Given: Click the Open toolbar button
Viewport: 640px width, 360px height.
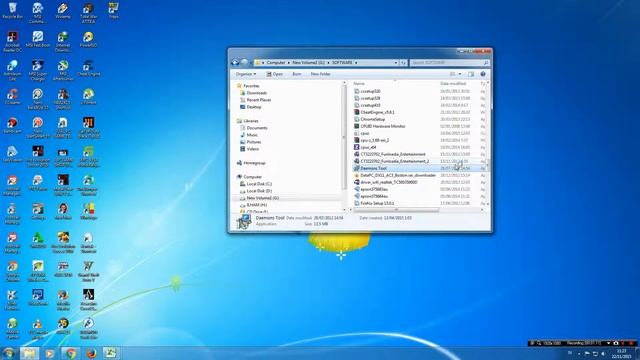Looking at the screenshot, I should pyautogui.click(x=274, y=74).
